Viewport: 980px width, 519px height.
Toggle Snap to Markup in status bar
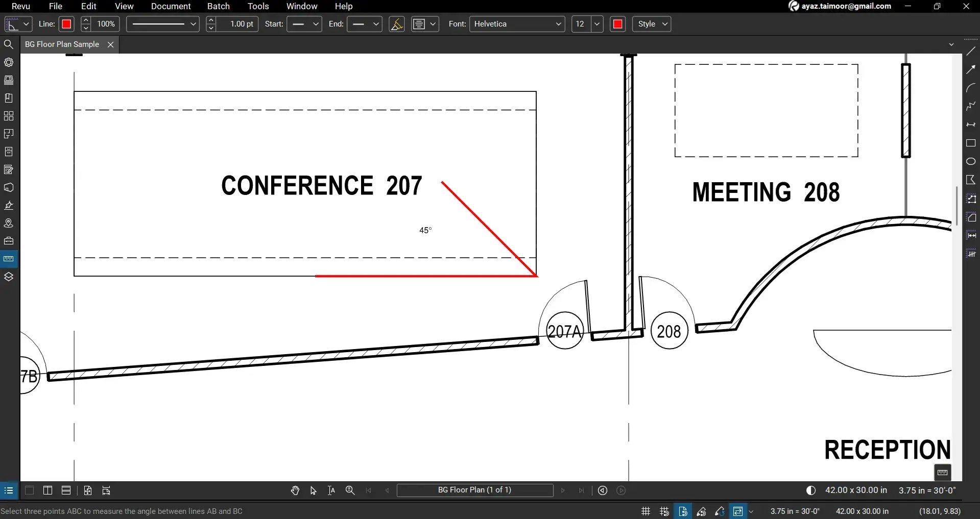tap(701, 511)
